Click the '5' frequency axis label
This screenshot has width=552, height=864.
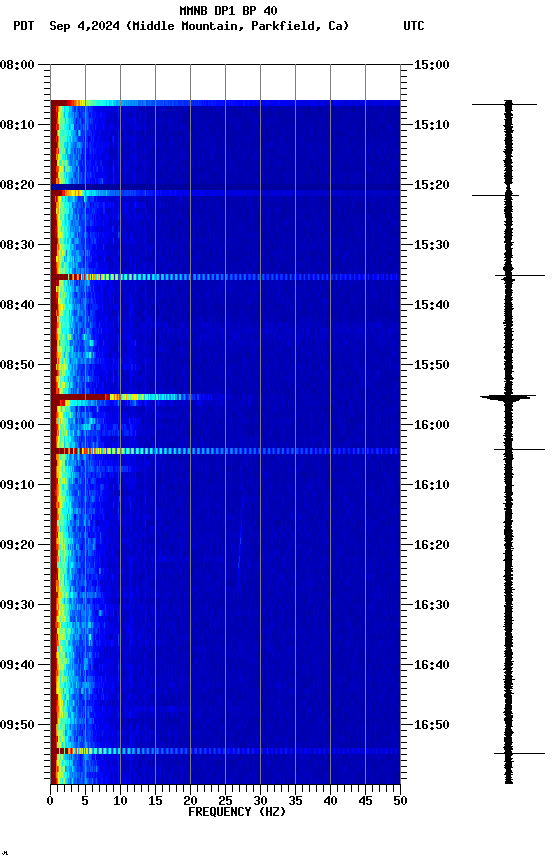(85, 801)
